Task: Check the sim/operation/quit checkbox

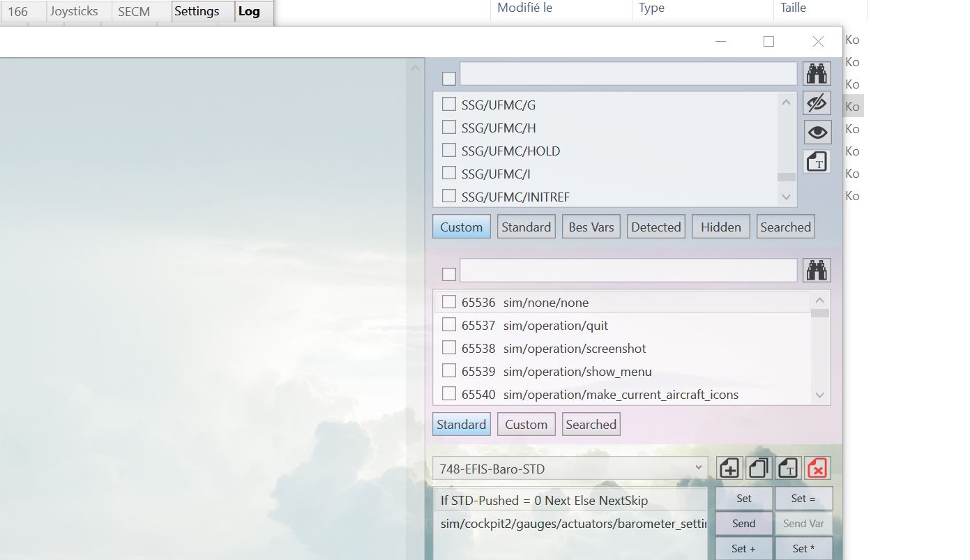Action: coord(449,325)
